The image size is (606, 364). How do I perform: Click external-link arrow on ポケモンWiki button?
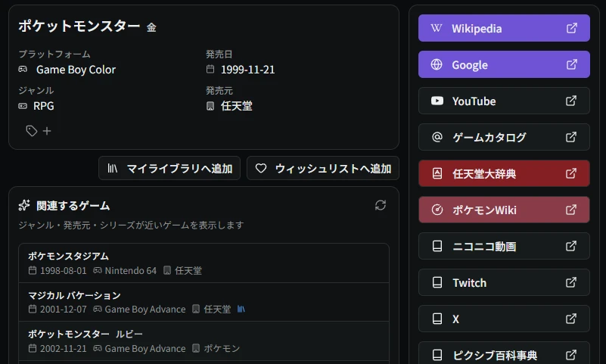coord(571,210)
